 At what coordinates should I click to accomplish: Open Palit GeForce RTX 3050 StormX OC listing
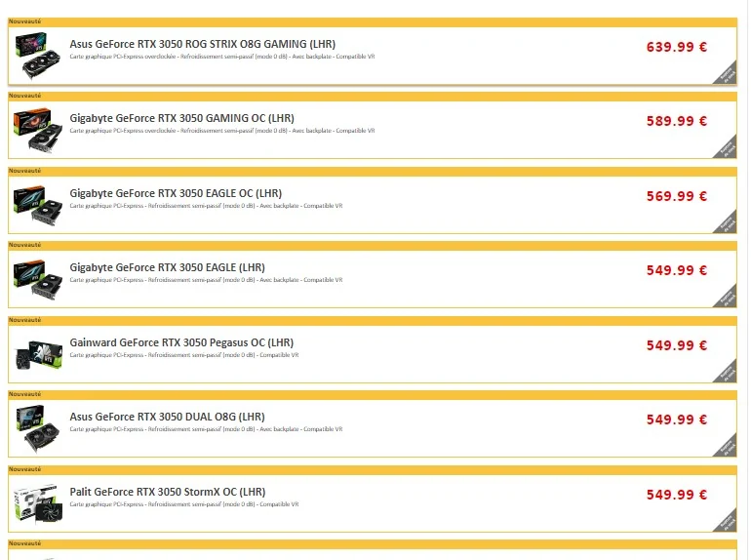coord(168,492)
